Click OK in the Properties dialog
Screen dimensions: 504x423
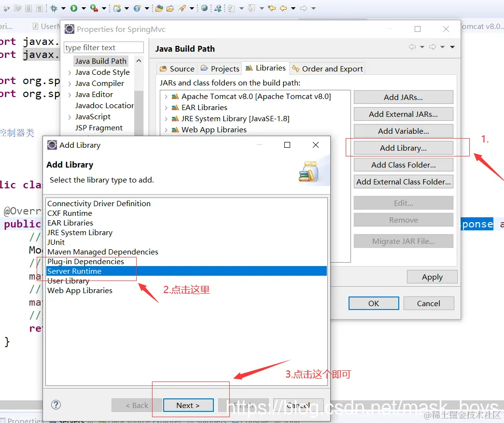coord(374,303)
